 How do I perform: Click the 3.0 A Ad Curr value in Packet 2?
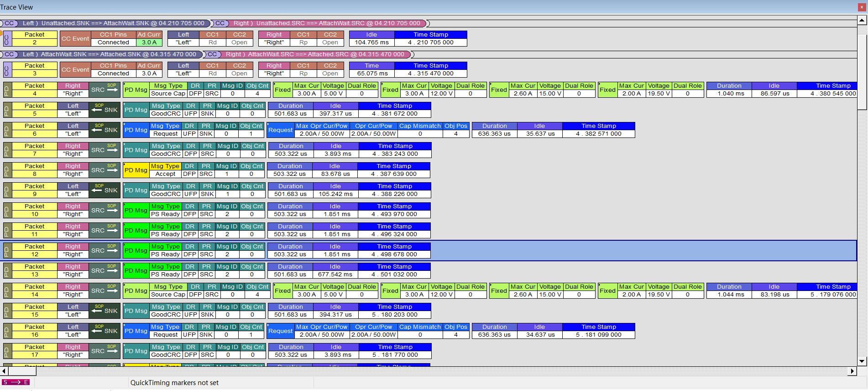click(149, 42)
